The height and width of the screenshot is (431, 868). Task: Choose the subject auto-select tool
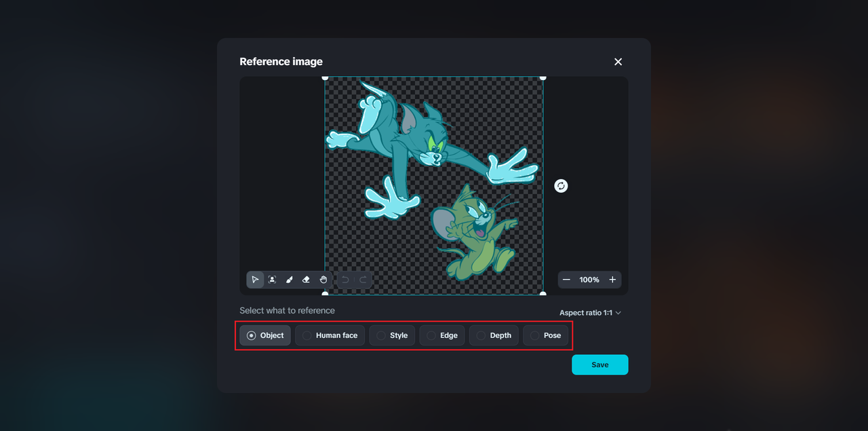[x=272, y=280]
